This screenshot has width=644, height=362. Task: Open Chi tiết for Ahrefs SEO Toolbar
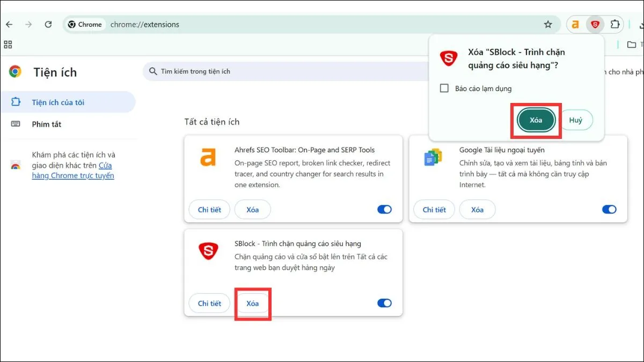[x=209, y=210]
